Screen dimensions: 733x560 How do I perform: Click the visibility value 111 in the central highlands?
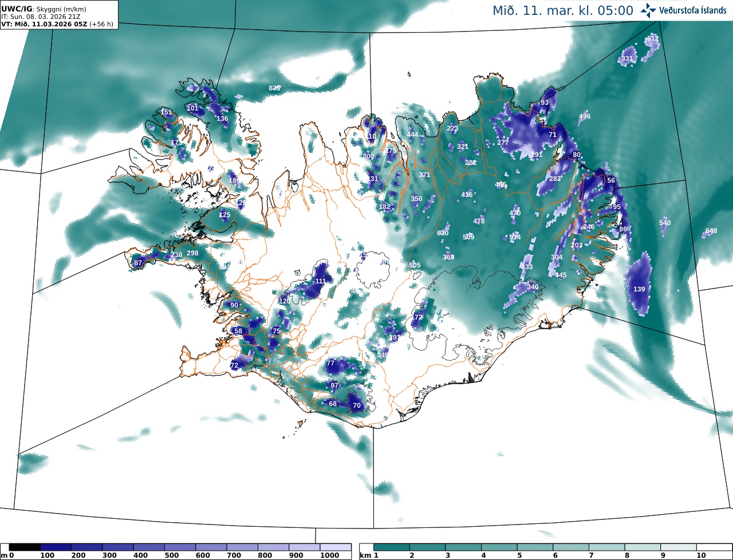coord(321,281)
